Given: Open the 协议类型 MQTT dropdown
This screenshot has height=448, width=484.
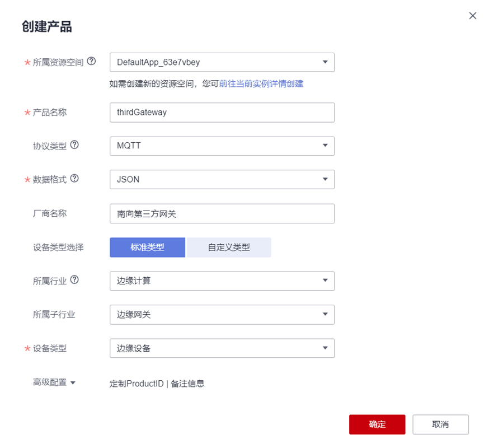Looking at the screenshot, I should coord(222,146).
